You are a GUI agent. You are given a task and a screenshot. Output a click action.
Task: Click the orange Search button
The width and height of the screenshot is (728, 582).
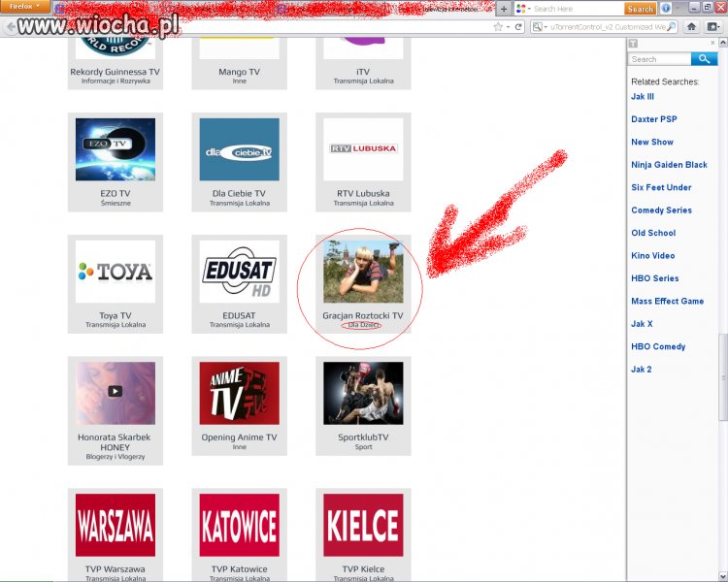(x=641, y=9)
